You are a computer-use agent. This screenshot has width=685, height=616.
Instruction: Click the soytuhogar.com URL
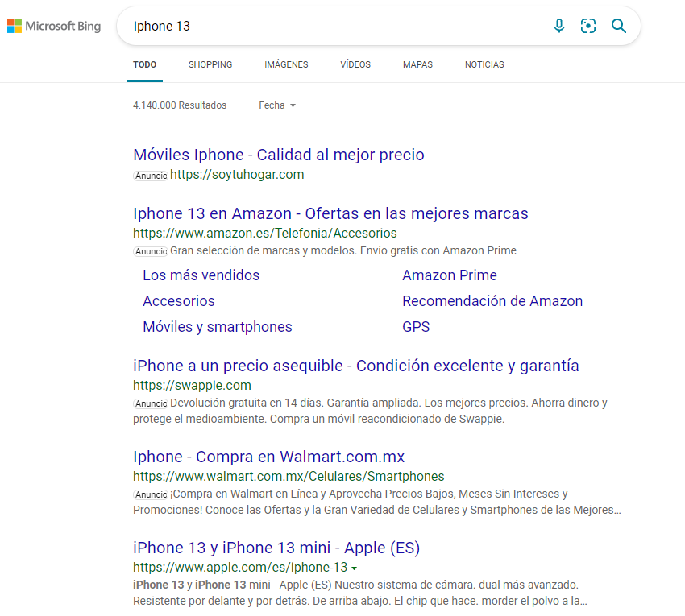click(x=237, y=174)
